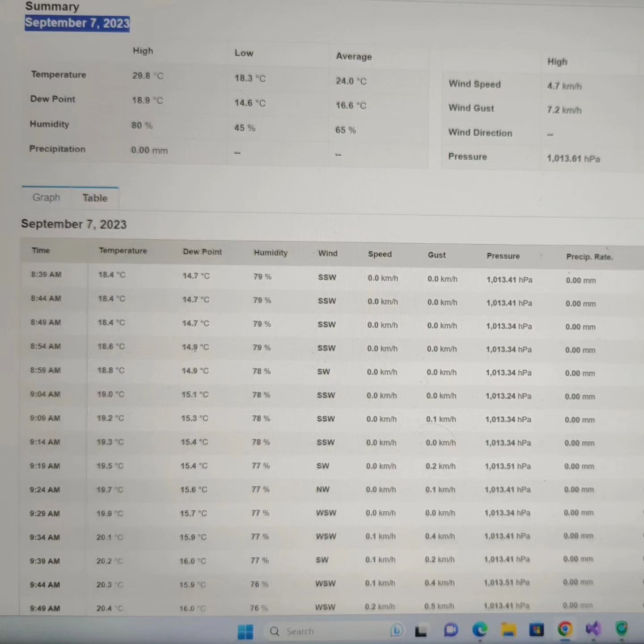Select the 9:49 AM time cell
Viewport: 644px width, 644px height.
tap(45, 608)
